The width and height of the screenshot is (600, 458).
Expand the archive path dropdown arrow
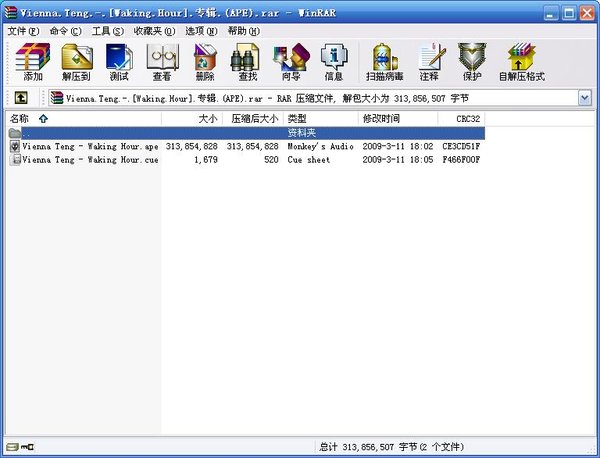pyautogui.click(x=585, y=98)
